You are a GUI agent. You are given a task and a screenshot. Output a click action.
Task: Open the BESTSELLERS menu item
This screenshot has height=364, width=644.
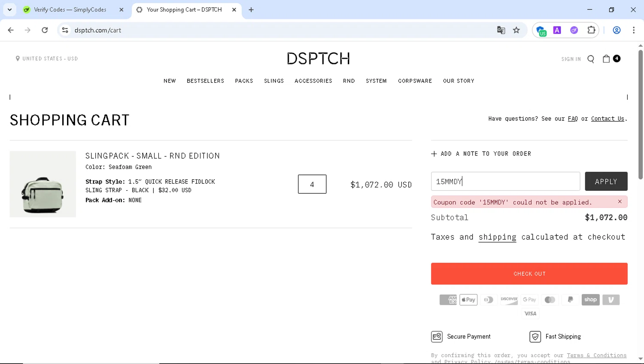pyautogui.click(x=205, y=81)
